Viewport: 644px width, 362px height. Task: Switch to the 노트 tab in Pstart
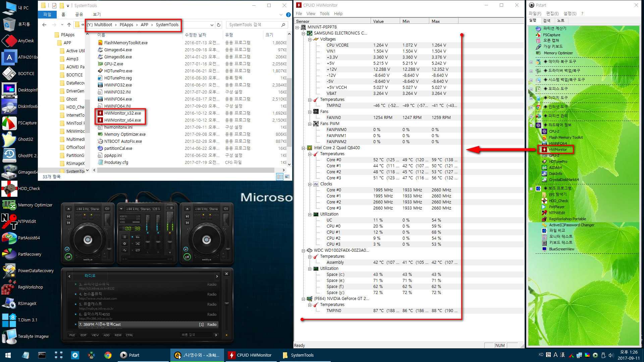pyautogui.click(x=561, y=20)
